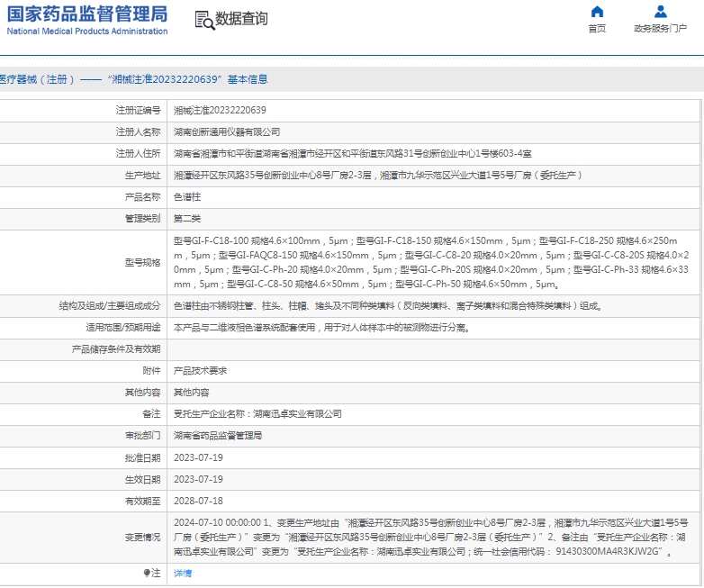The image size is (704, 588).
Task: Click the 批准日期 value 2023-07-19
Action: [198, 457]
